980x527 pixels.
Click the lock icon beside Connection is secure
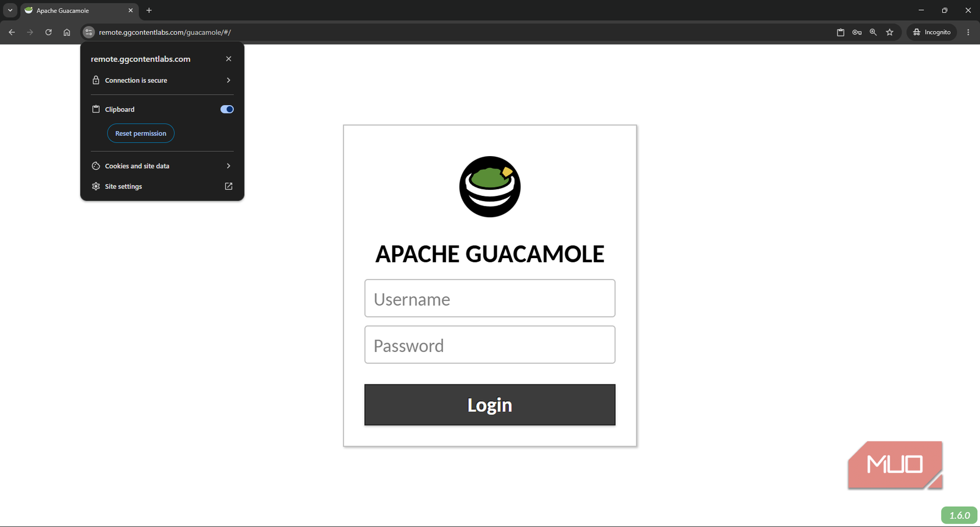(x=96, y=80)
